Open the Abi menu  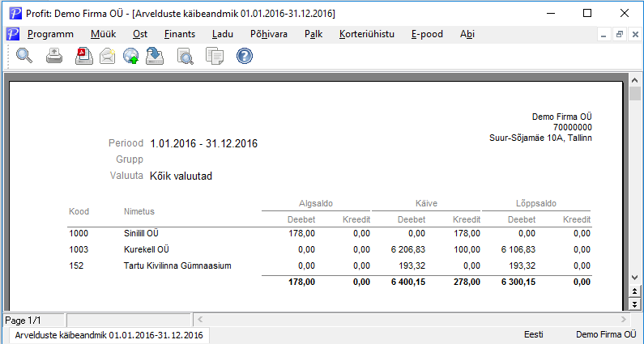[467, 34]
